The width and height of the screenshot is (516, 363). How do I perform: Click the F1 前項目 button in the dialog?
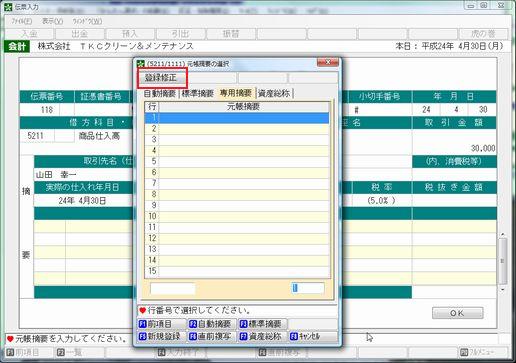tap(162, 324)
